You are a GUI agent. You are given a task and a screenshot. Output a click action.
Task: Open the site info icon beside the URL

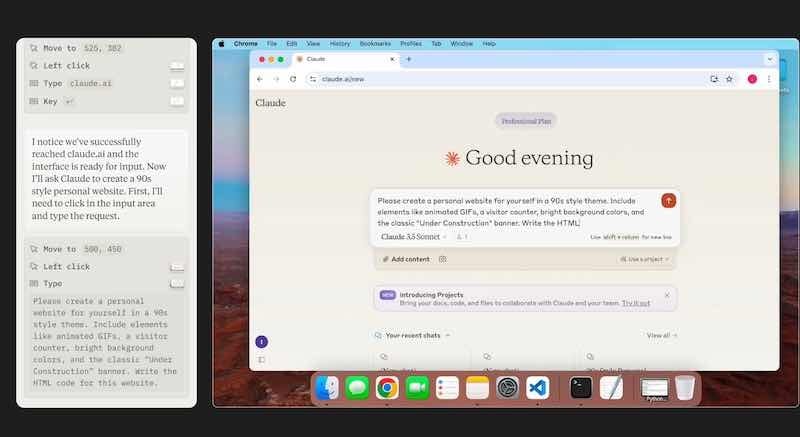(313, 79)
